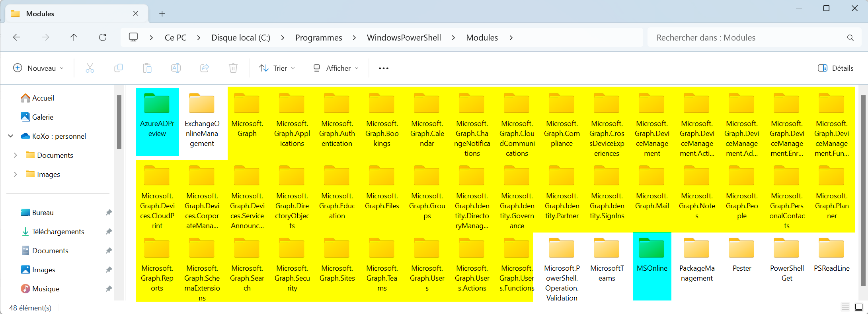Viewport: 868px width, 314px height.
Task: Select the PowerShellGet folder
Action: [x=787, y=260]
